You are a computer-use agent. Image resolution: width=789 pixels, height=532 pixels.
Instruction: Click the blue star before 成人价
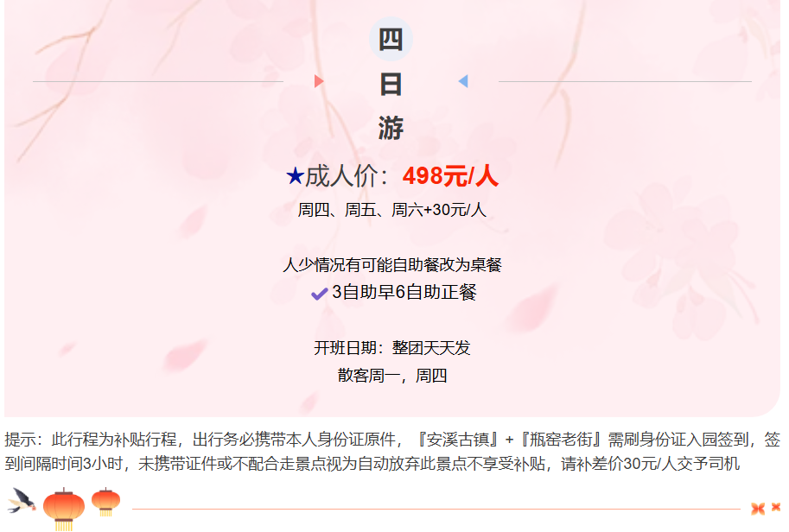[295, 176]
